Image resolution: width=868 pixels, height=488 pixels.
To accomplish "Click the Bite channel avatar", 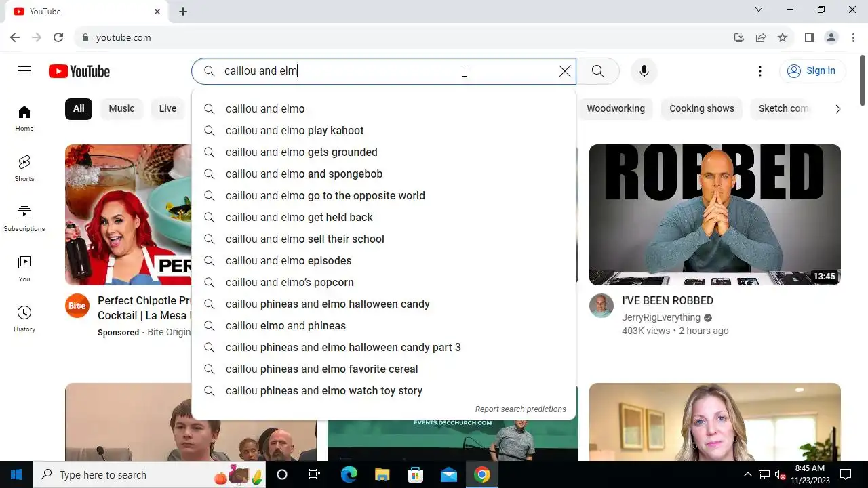I will (x=77, y=306).
